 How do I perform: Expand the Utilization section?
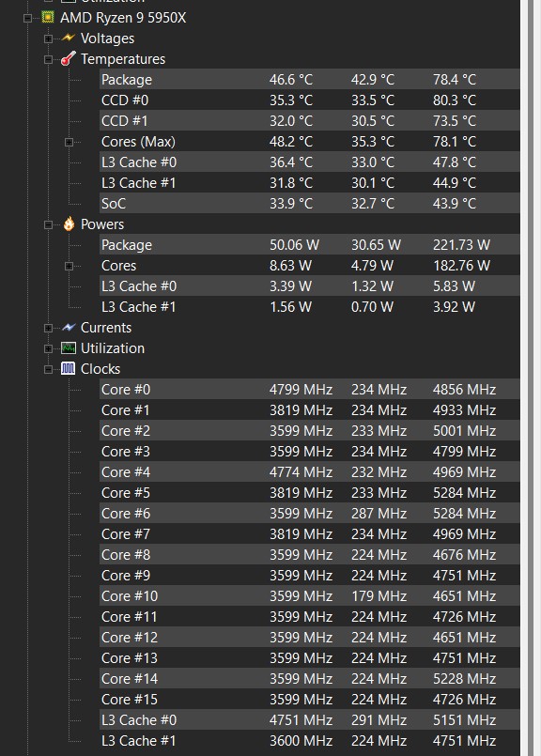tap(48, 348)
